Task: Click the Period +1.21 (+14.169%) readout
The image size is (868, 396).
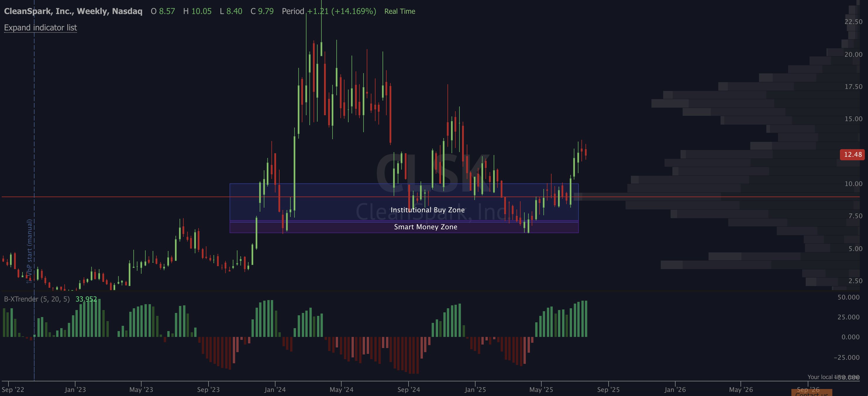Action: [329, 11]
